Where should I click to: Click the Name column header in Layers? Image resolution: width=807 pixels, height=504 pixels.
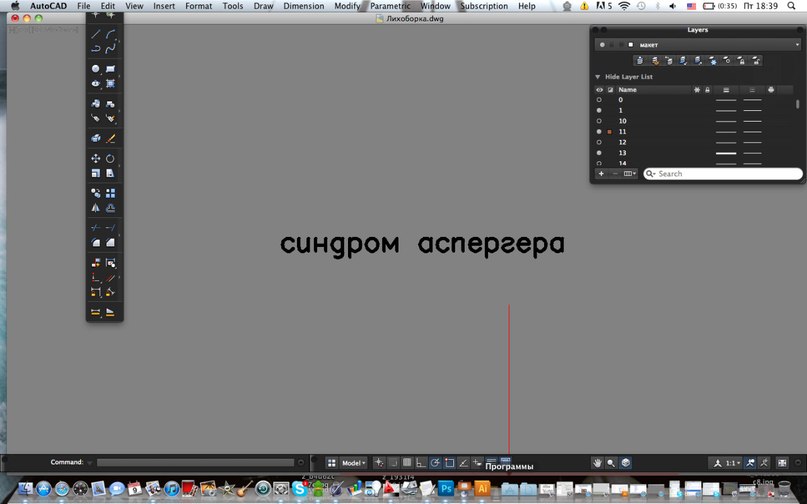(x=627, y=90)
